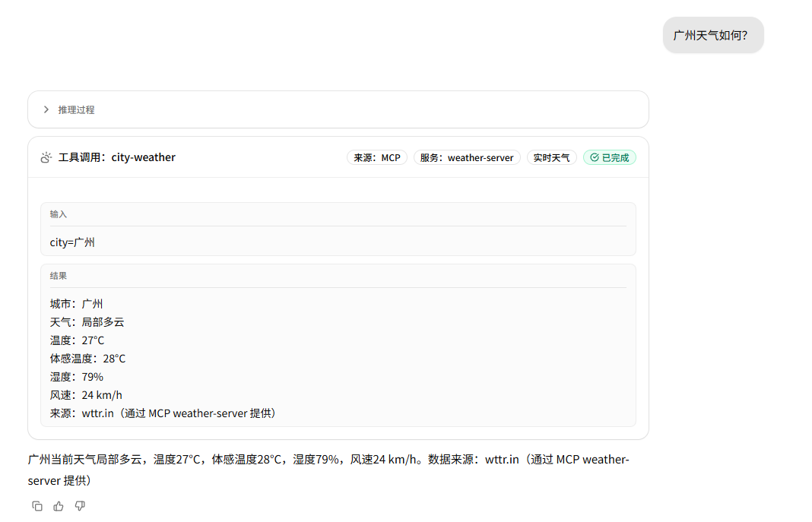Give the answer a thumbs down

(x=80, y=506)
